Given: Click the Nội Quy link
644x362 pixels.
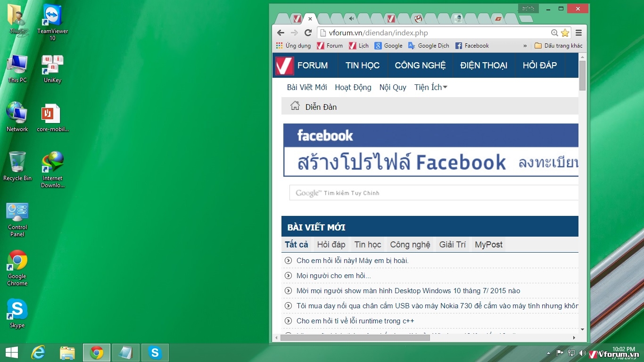Looking at the screenshot, I should click(x=393, y=87).
